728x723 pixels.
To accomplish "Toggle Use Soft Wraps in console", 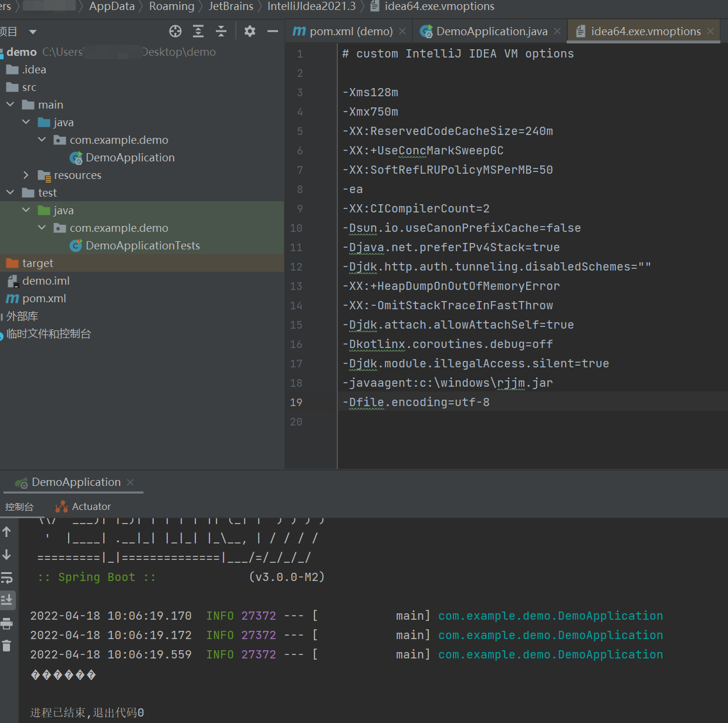I will pos(8,577).
